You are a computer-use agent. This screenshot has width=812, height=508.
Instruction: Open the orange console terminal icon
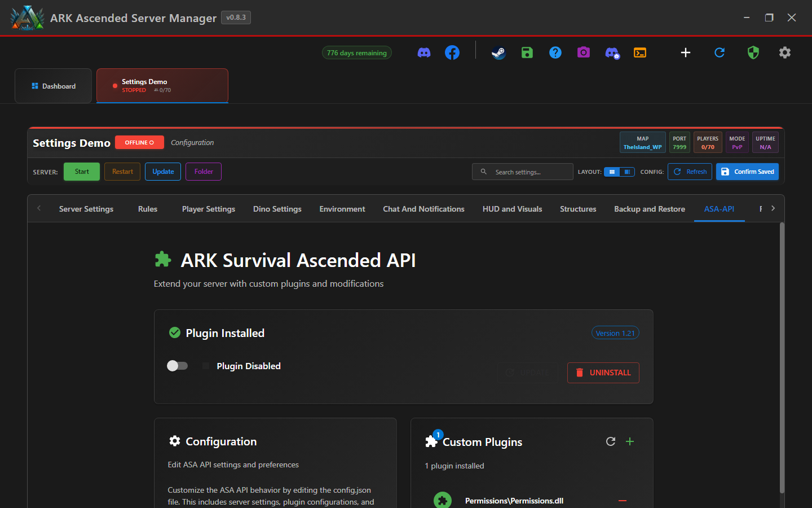640,52
